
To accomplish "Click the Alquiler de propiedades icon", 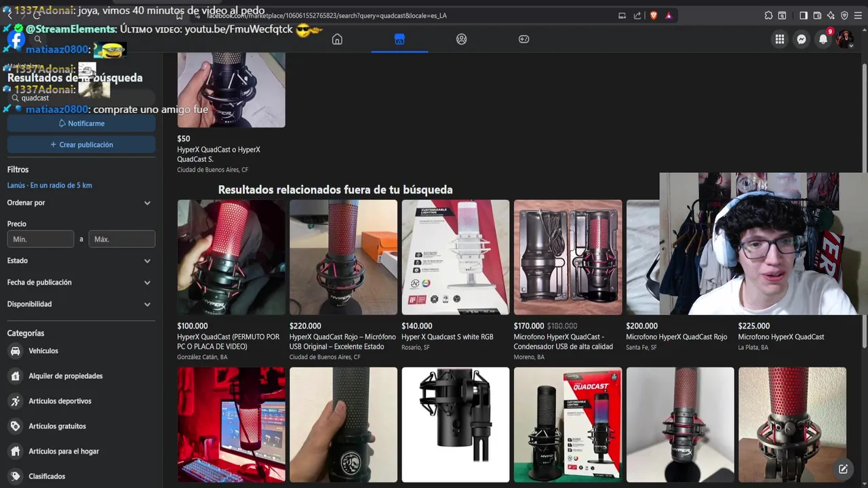I will (15, 376).
